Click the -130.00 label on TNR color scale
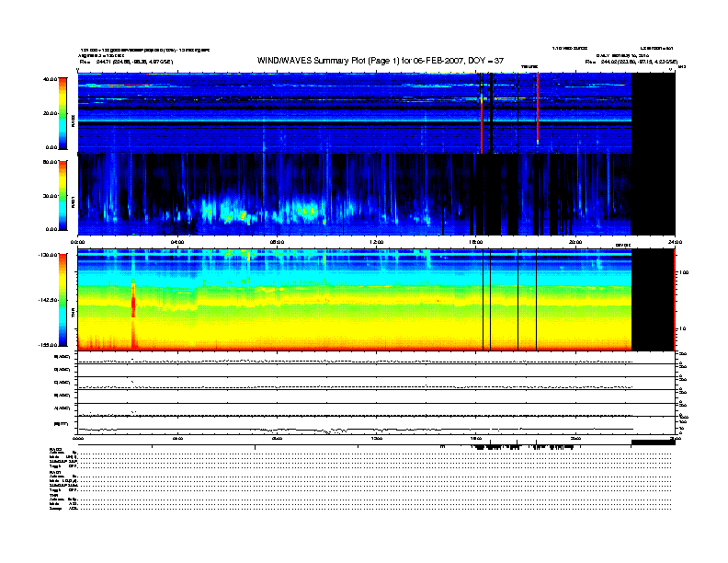Image resolution: width=728 pixels, height=563 pixels. [x=49, y=254]
